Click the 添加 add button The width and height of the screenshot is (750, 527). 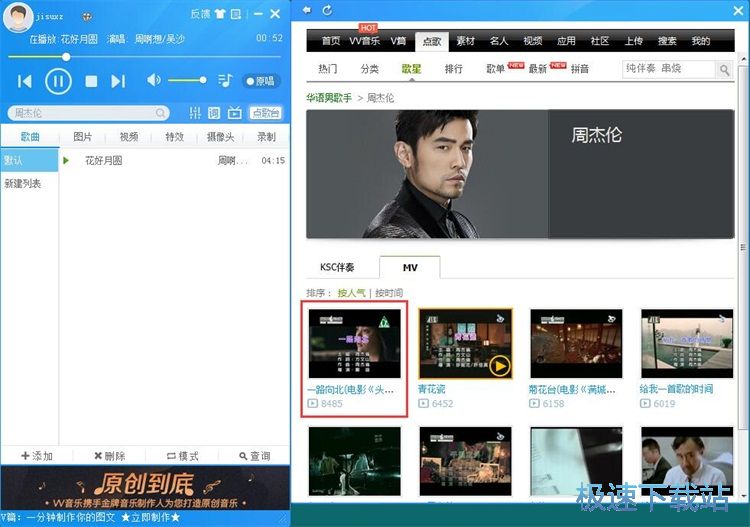[37, 456]
